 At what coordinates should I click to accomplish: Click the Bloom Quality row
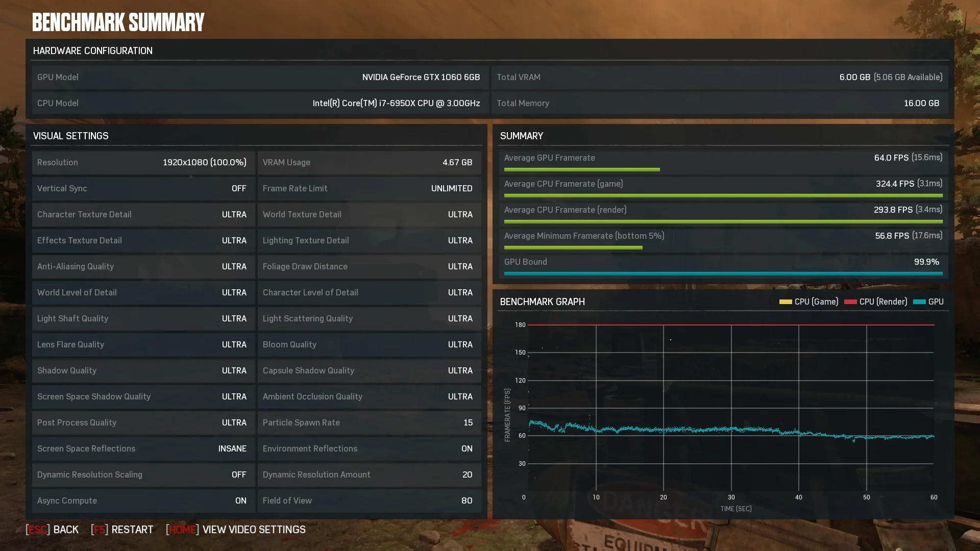coord(370,344)
